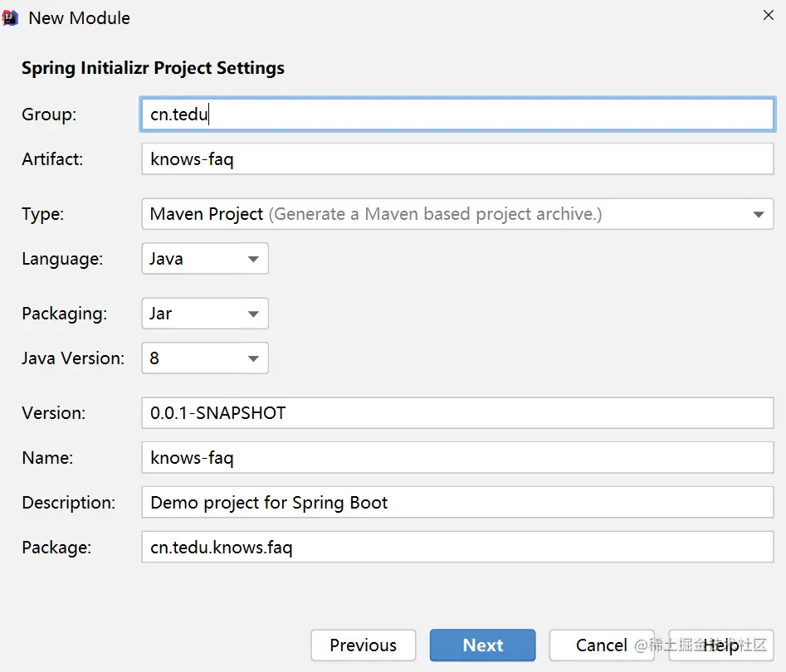Click the Artifact text field
Image resolution: width=786 pixels, height=672 pixels.
coord(457,159)
